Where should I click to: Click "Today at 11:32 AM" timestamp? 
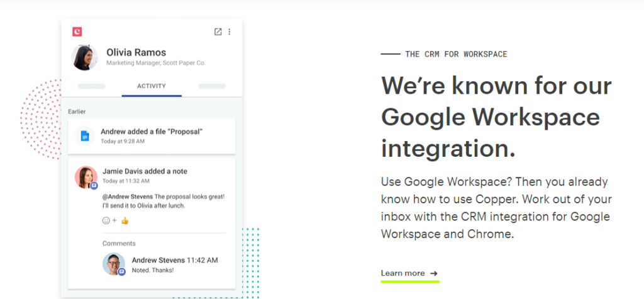(126, 181)
